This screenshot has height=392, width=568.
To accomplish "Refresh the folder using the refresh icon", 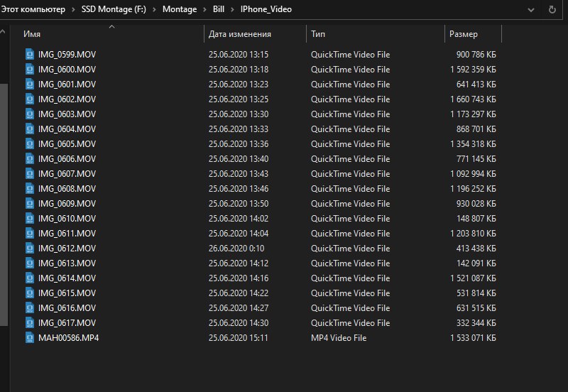I will pos(552,9).
